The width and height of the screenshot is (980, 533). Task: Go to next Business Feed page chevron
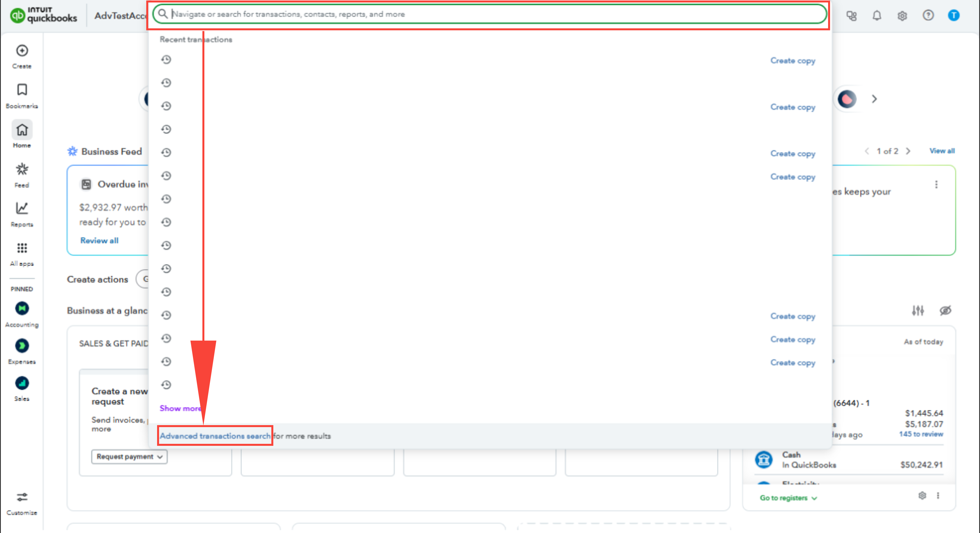coord(909,151)
